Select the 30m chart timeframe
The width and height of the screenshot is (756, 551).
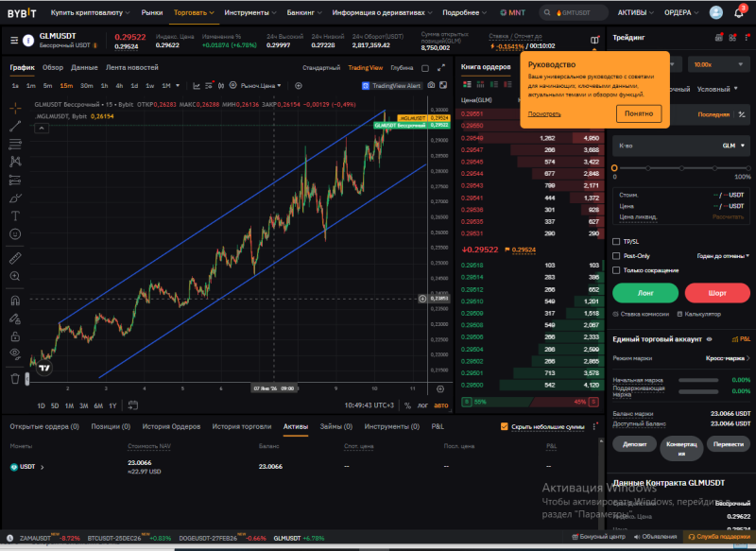click(87, 85)
